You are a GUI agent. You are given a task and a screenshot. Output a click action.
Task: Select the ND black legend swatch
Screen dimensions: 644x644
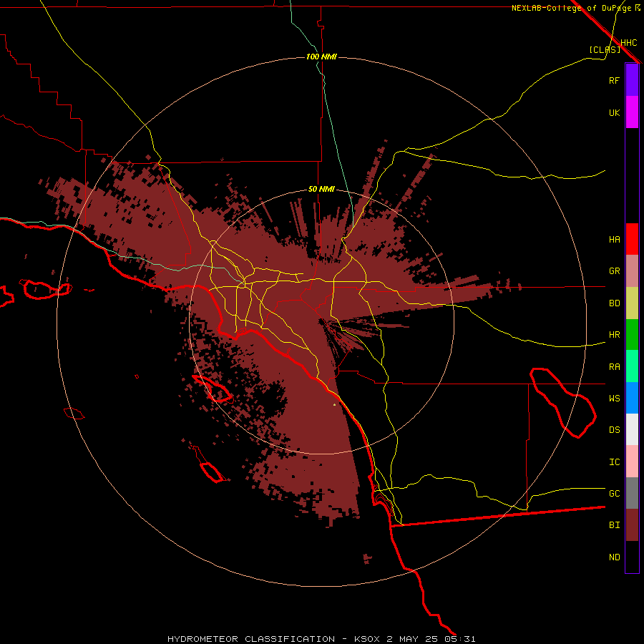pos(632,557)
